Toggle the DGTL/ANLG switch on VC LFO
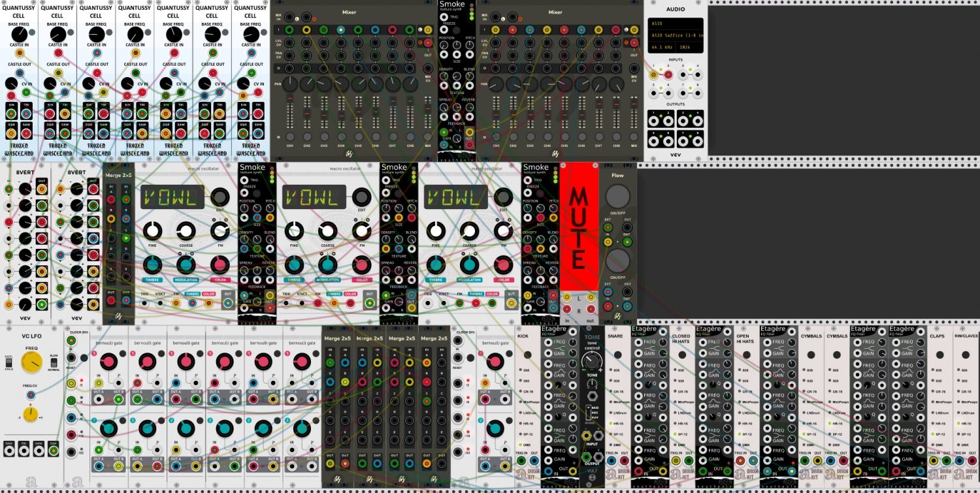Screen dimensions: 980x493 [x=9, y=363]
